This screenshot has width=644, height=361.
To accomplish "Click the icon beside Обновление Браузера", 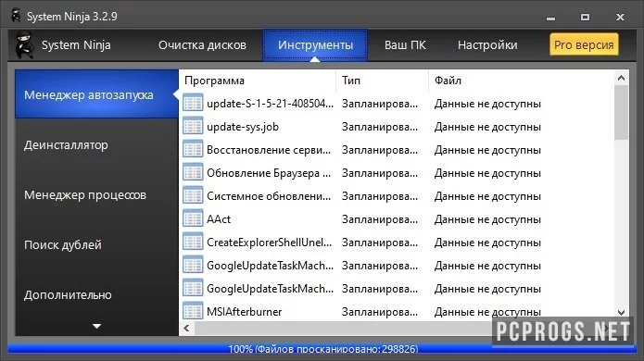I will (x=193, y=172).
